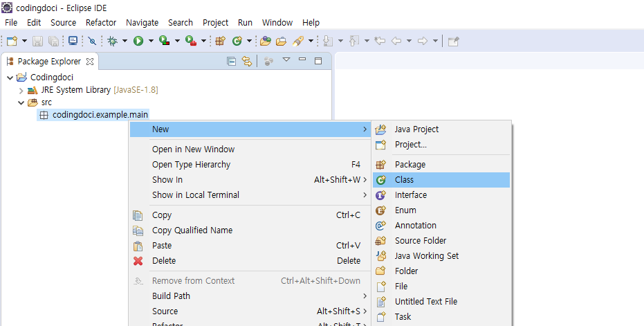644x326 pixels.
Task: Select Open in New Window entry
Action: [x=250, y=150]
